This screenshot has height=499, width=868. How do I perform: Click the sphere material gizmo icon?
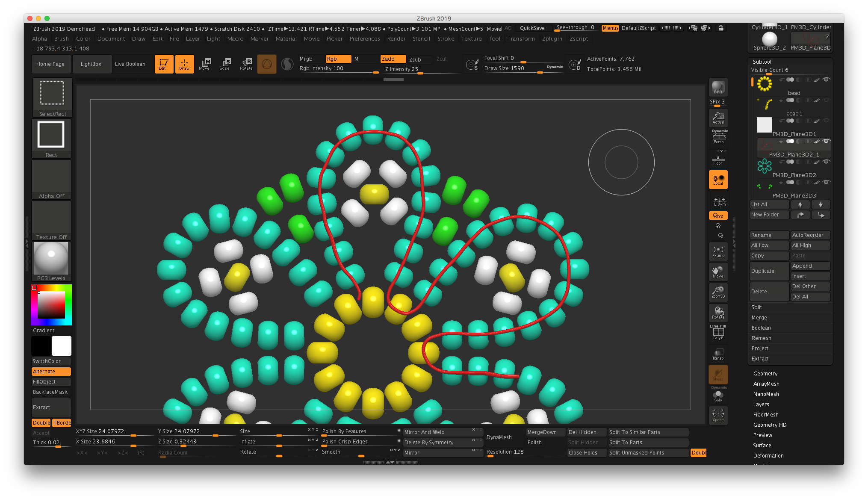point(267,64)
